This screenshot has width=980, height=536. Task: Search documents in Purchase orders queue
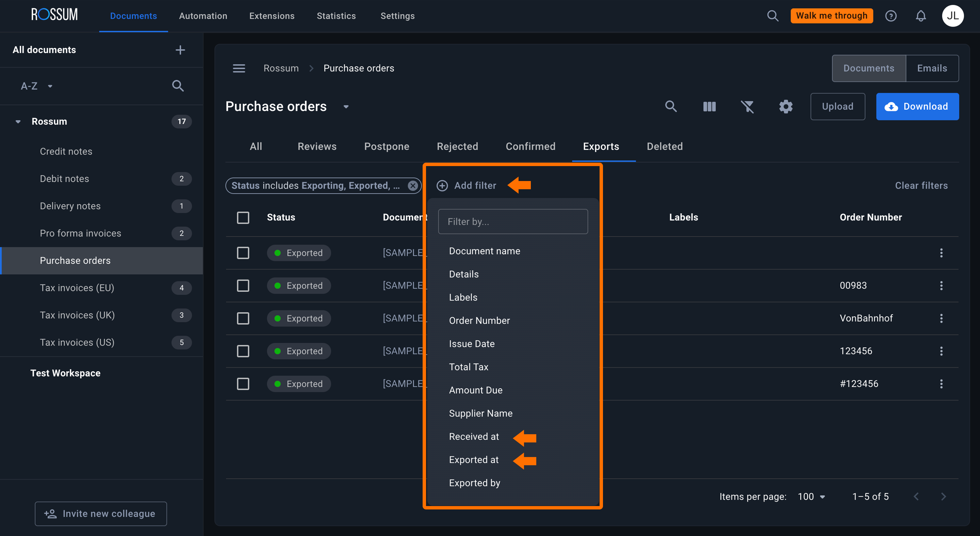point(671,107)
